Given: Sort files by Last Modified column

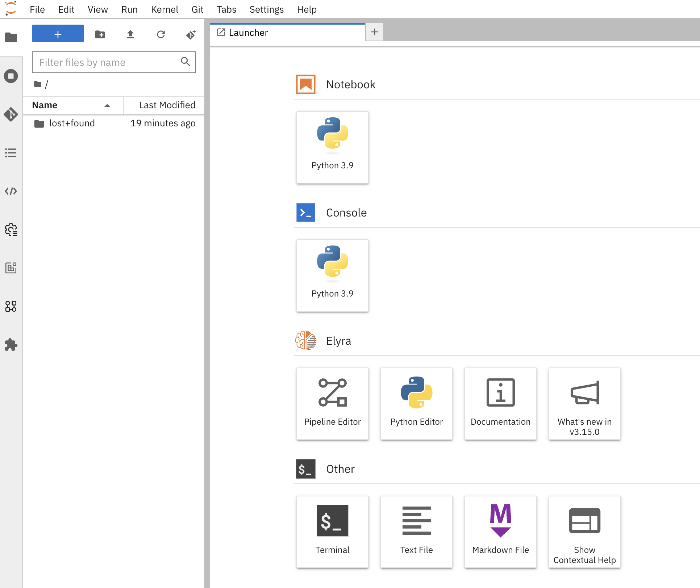Looking at the screenshot, I should (164, 105).
